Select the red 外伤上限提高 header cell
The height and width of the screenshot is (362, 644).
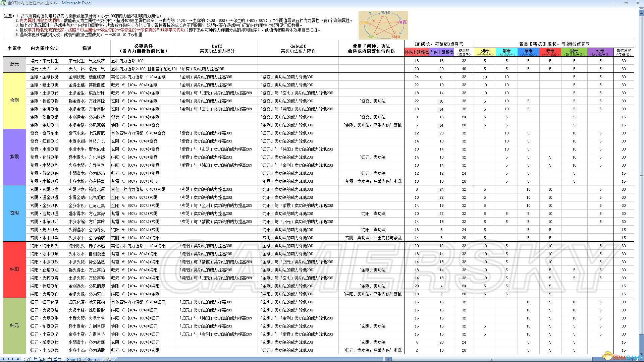point(417,52)
